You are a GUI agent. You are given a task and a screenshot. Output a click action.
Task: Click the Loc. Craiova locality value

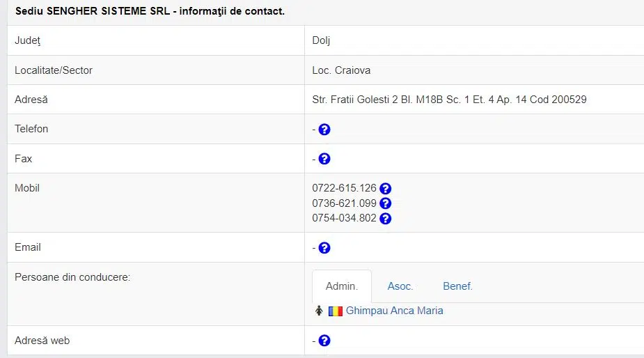[341, 70]
